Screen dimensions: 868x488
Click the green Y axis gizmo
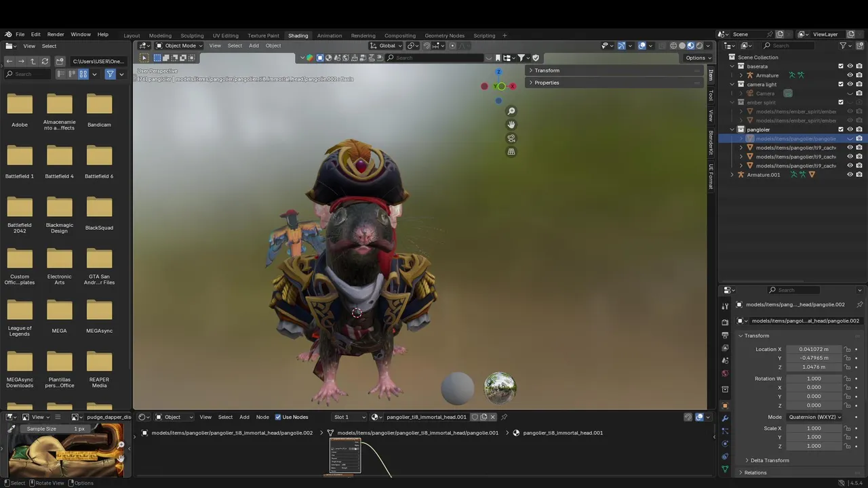coord(500,86)
